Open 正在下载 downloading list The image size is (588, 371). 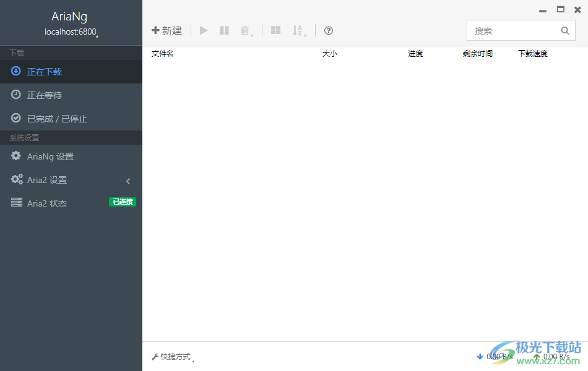71,72
